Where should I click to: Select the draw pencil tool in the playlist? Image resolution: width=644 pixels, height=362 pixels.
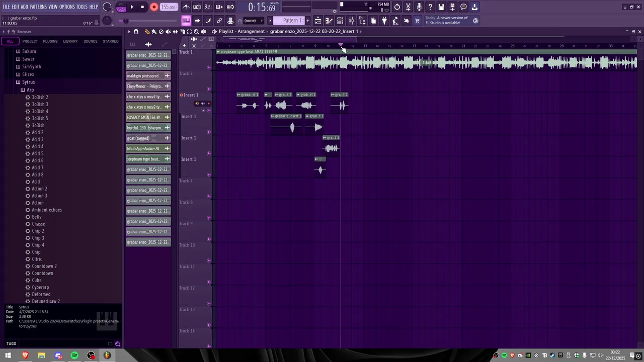click(147, 31)
